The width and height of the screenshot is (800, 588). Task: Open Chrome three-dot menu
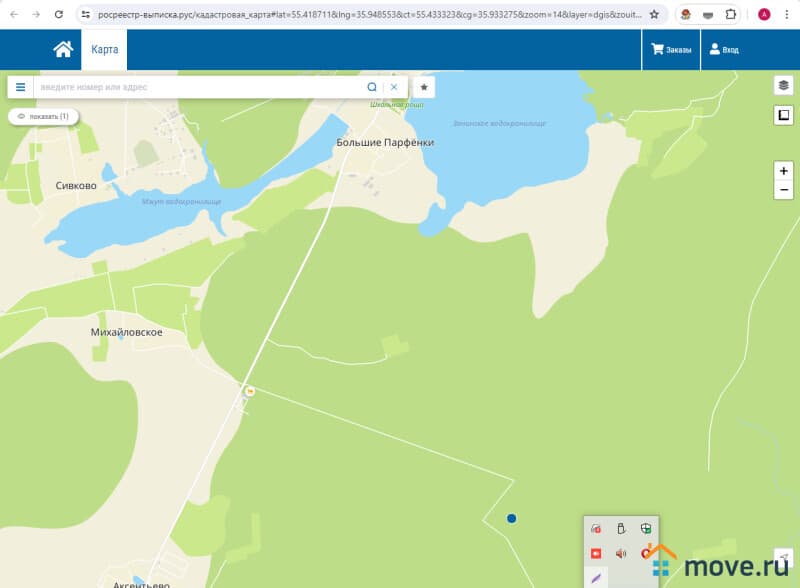(787, 15)
